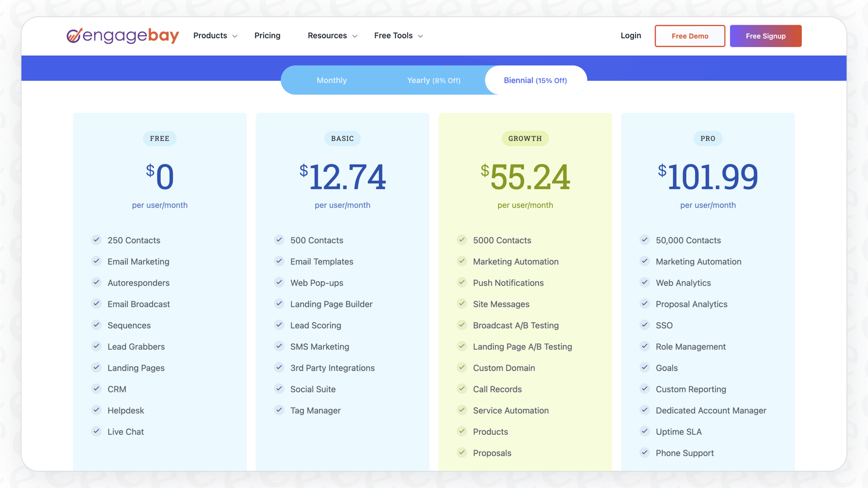Enable Biennial billing at 15% off
Viewport: 868px width, 488px height.
click(x=535, y=80)
